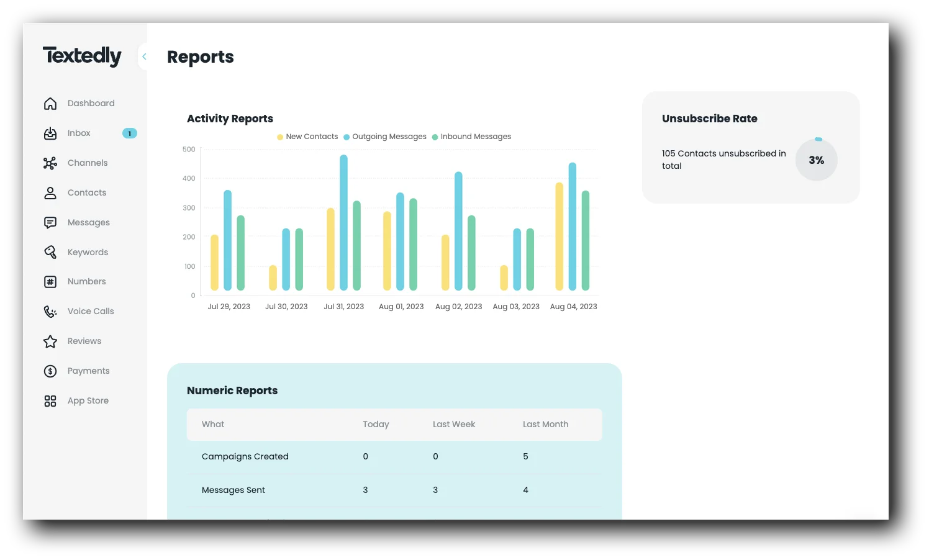The image size is (929, 560).
Task: Open the Numbers page label
Action: click(x=87, y=281)
